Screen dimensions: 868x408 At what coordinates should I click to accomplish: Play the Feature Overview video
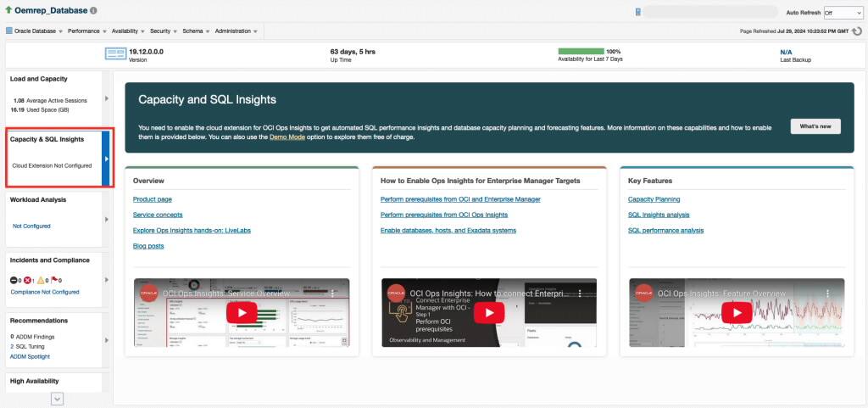[x=737, y=312]
